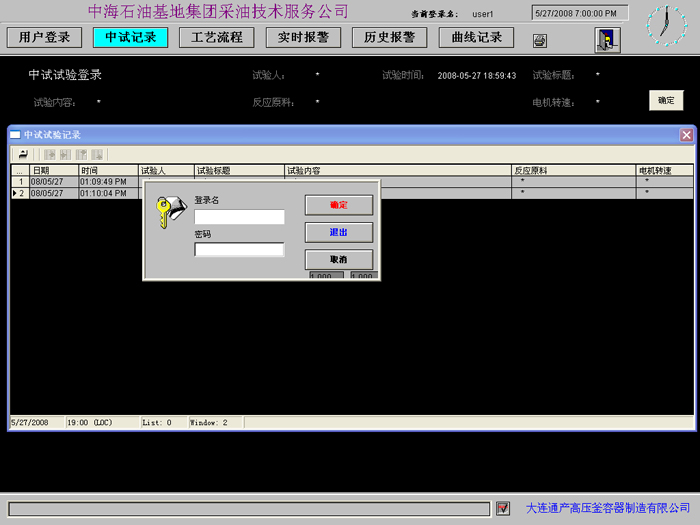Open the dropdown arrow on bottom bar
This screenshot has width=700, height=525.
pos(503,509)
